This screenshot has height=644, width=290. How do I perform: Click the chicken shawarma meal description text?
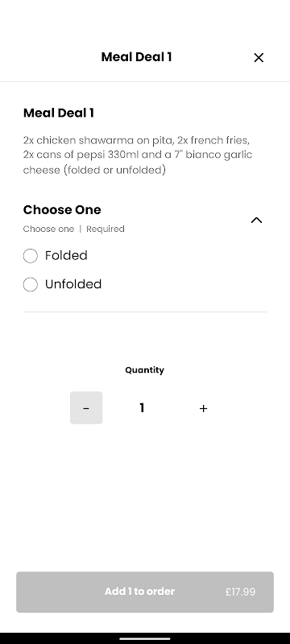click(x=138, y=155)
